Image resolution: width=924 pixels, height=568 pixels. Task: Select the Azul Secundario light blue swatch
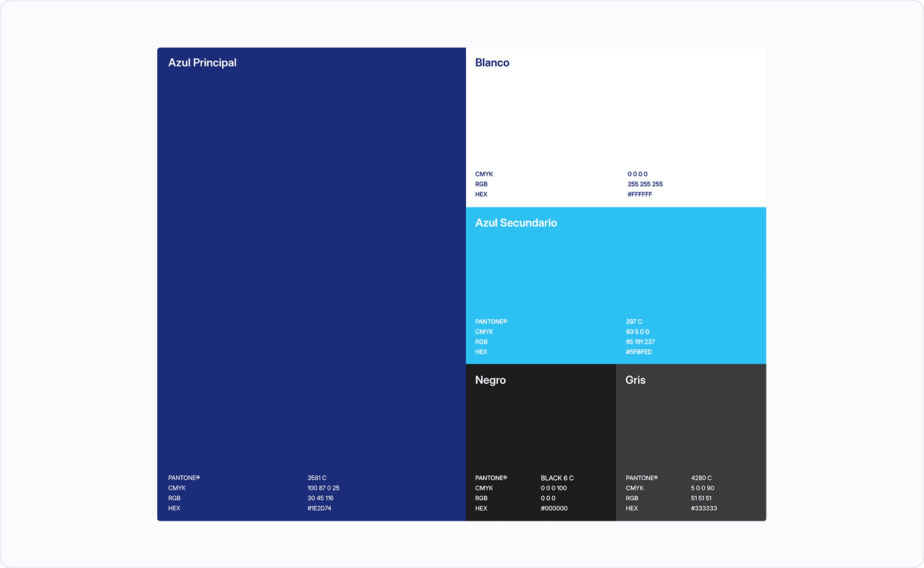coord(615,274)
